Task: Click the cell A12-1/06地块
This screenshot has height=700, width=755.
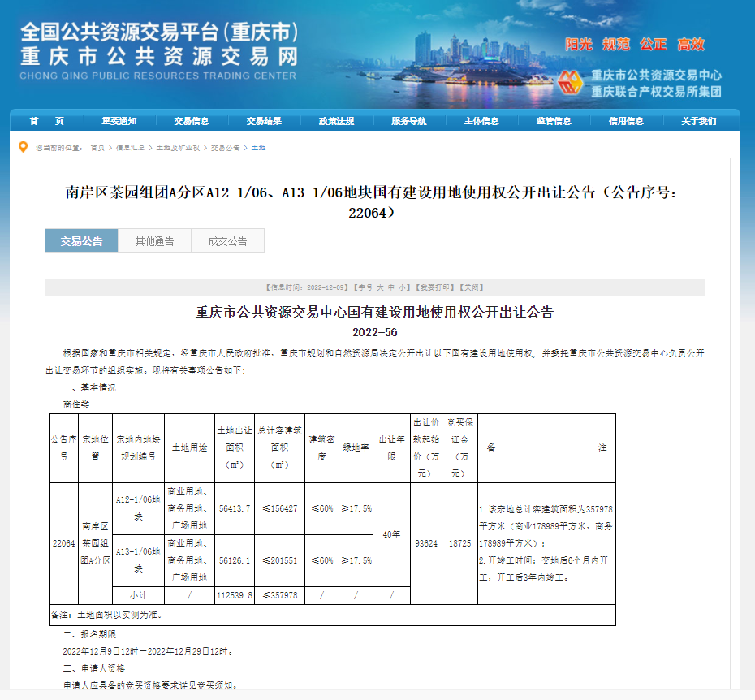Action: coord(138,508)
